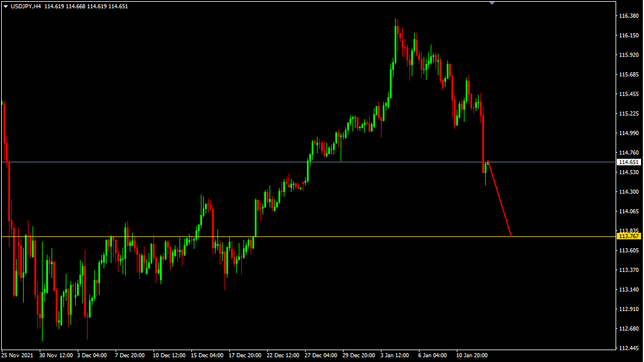
Task: Click the 10 Dec 12:00 time label
Action: [169, 355]
